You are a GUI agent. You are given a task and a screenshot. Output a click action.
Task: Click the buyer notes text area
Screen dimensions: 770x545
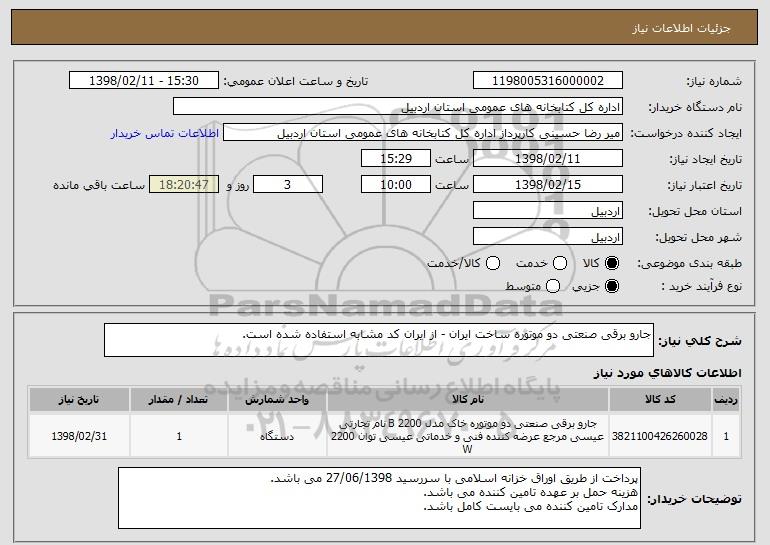click(380, 498)
